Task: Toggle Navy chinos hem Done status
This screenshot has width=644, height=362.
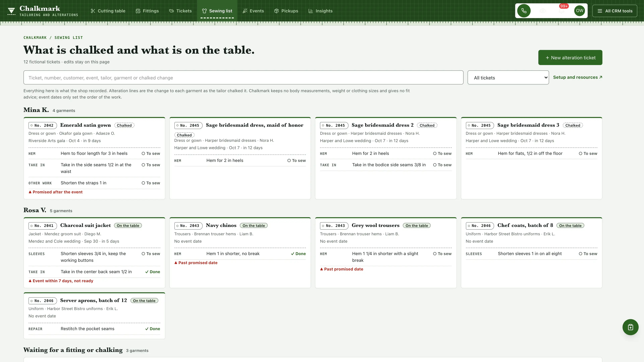Action: coord(298,254)
